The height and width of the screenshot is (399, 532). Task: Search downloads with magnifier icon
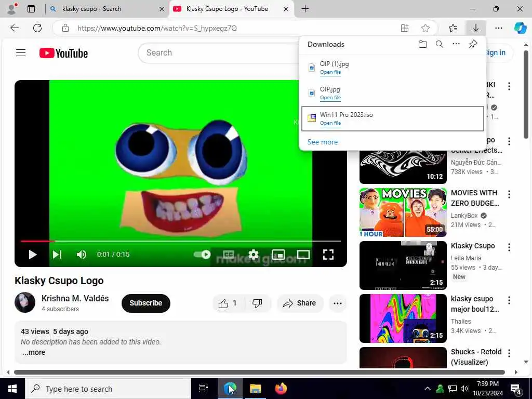tap(440, 44)
